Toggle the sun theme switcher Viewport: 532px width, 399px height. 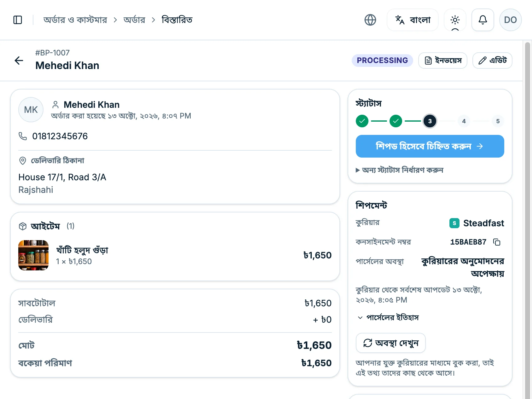(455, 20)
